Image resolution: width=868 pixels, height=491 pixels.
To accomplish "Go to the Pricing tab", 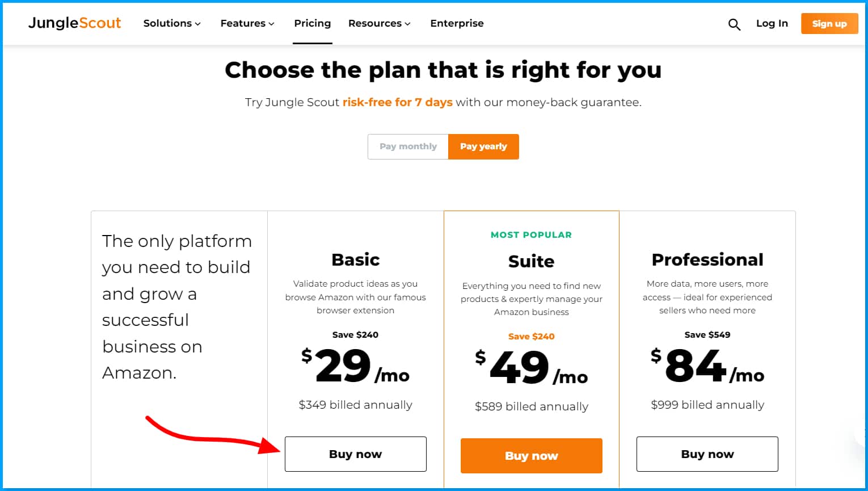I will click(312, 23).
